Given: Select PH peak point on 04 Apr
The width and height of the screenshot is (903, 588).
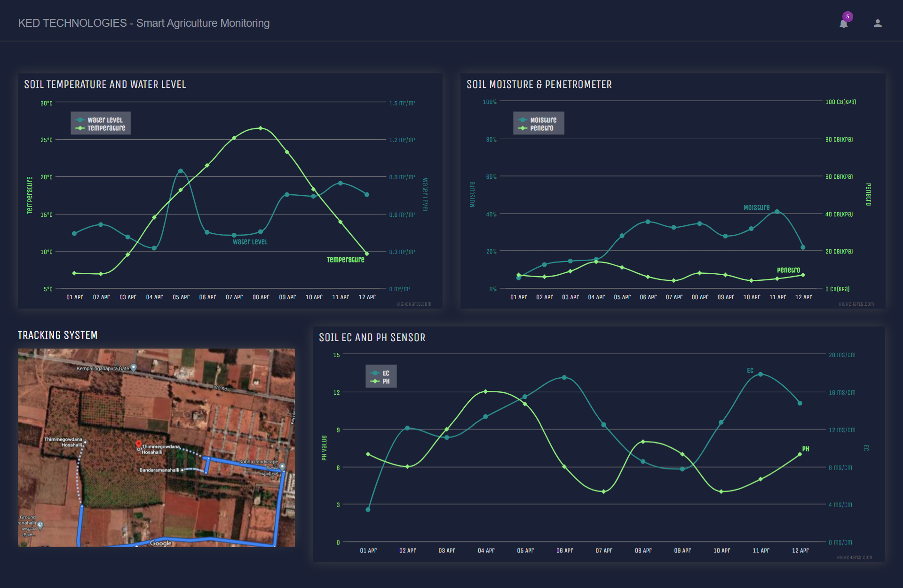Looking at the screenshot, I should pos(486,391).
